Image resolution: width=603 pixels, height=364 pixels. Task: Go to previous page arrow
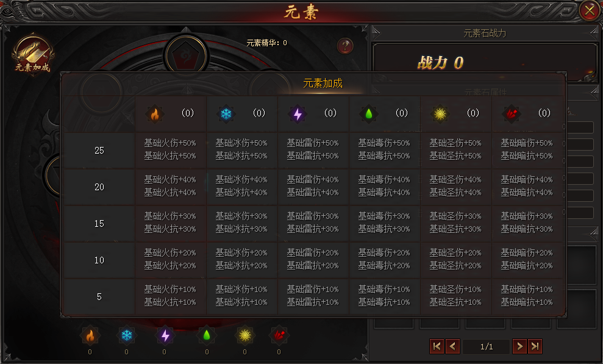tap(452, 346)
